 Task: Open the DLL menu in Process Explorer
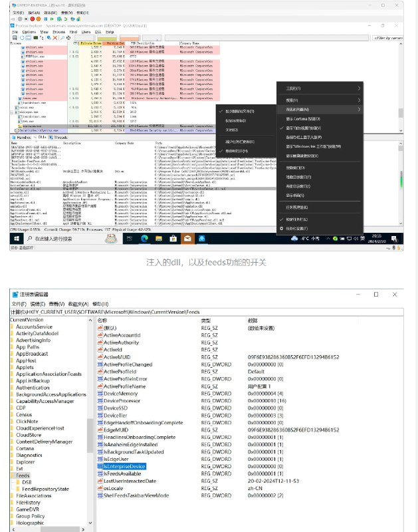pos(98,32)
